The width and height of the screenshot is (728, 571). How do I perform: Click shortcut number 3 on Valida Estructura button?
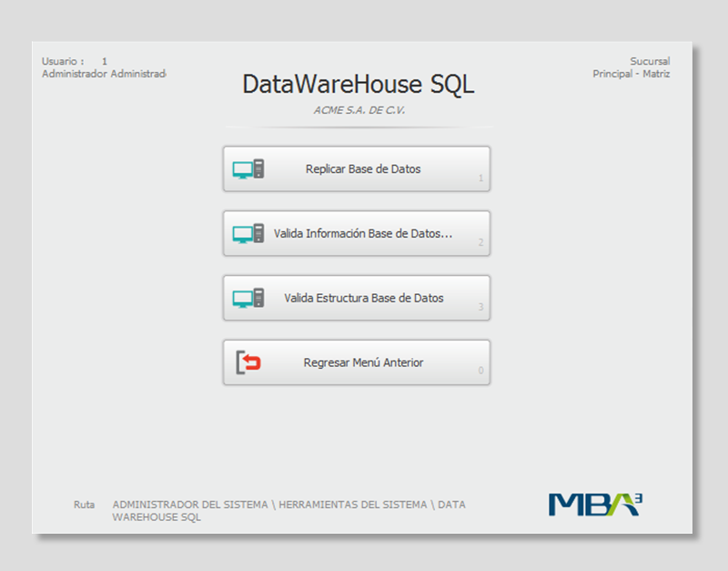point(481,307)
